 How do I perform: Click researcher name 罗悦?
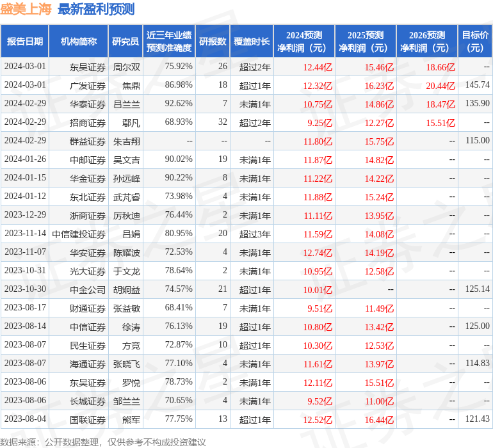[x=131, y=382]
